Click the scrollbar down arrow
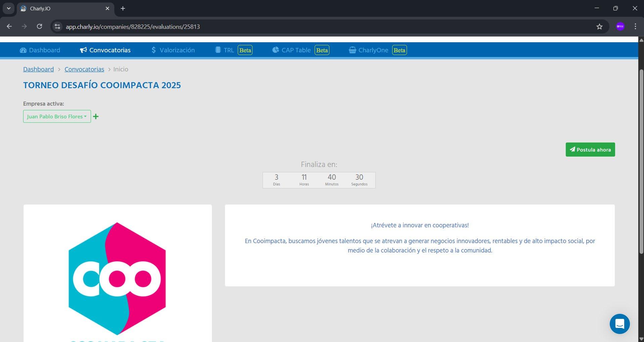This screenshot has height=342, width=644. 641,339
